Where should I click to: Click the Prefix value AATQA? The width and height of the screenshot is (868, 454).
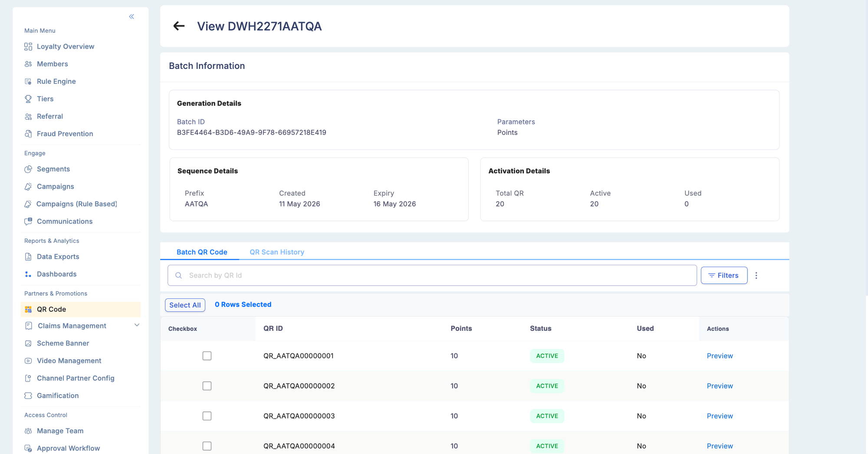[x=196, y=204]
